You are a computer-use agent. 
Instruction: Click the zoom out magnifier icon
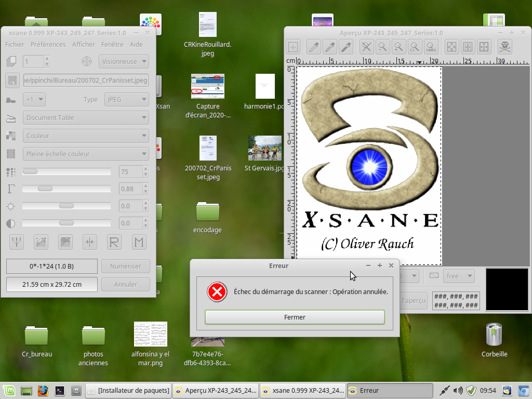383,47
